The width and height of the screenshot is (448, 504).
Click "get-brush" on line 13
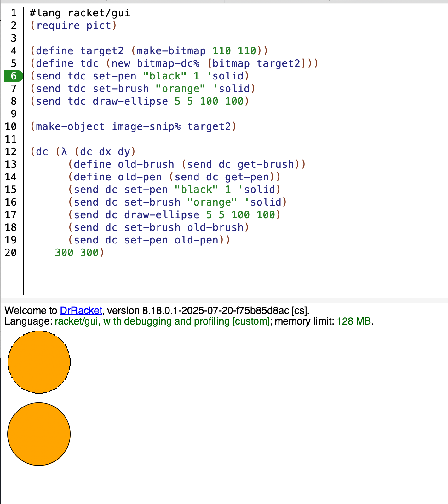[266, 164]
